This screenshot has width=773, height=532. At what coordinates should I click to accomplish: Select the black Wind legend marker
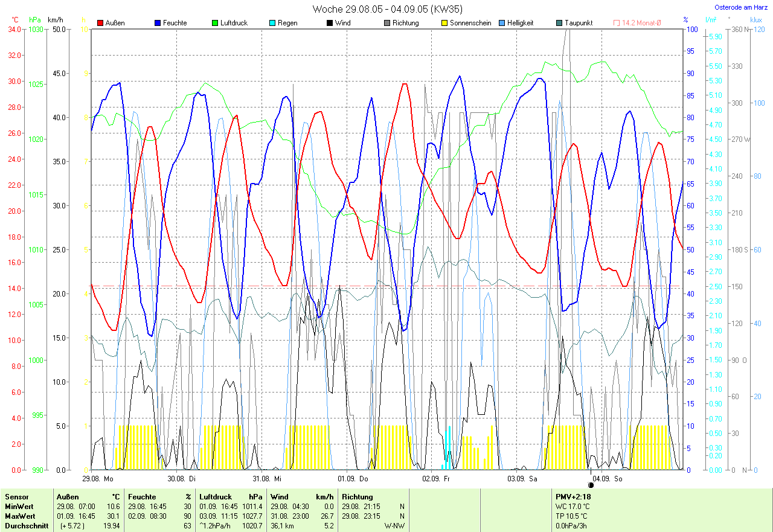[330, 23]
